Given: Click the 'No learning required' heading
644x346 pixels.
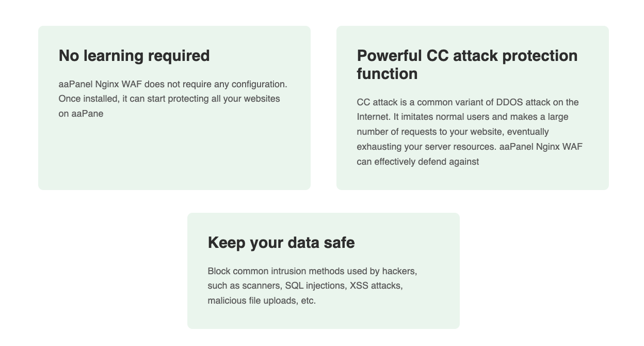Looking at the screenshot, I should coord(134,56).
